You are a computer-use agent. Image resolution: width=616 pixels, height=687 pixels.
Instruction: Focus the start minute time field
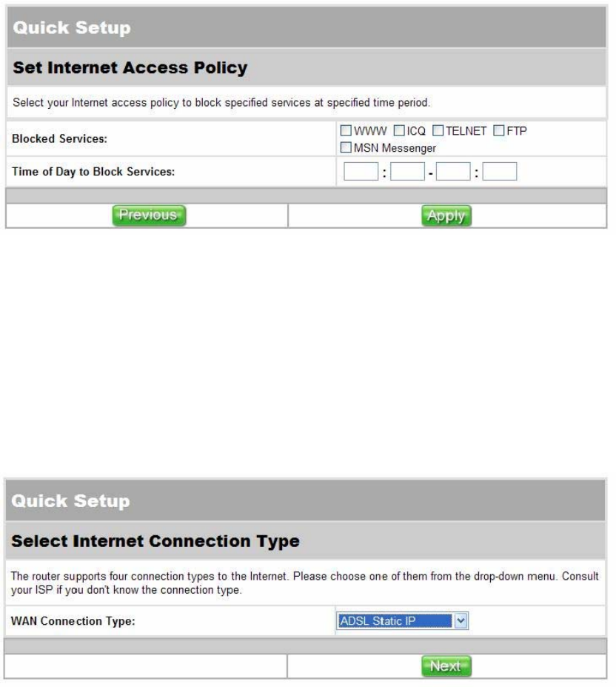click(x=406, y=172)
